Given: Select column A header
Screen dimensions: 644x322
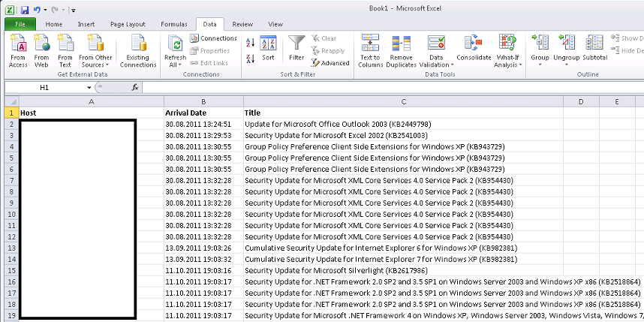Looking at the screenshot, I should [91, 101].
